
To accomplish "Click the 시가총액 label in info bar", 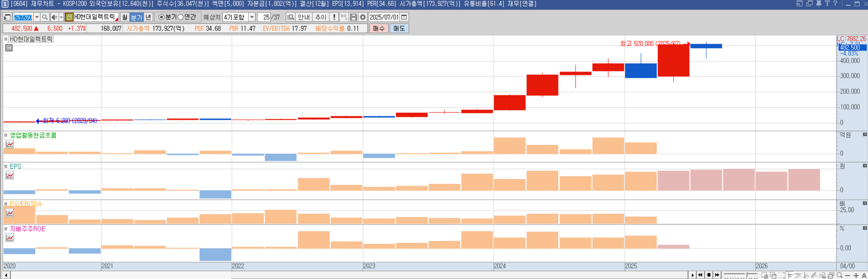I will click(138, 29).
